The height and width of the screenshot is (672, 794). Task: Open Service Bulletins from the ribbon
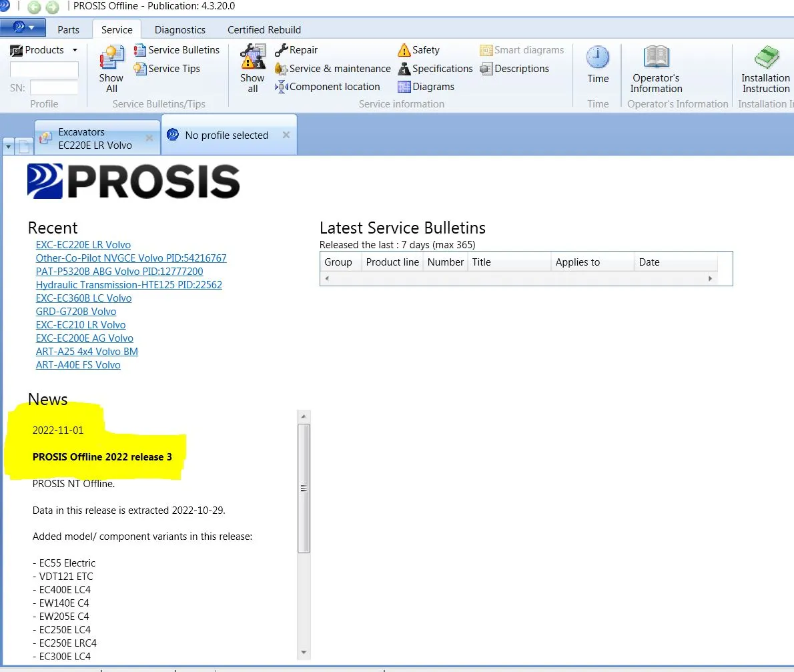(177, 50)
